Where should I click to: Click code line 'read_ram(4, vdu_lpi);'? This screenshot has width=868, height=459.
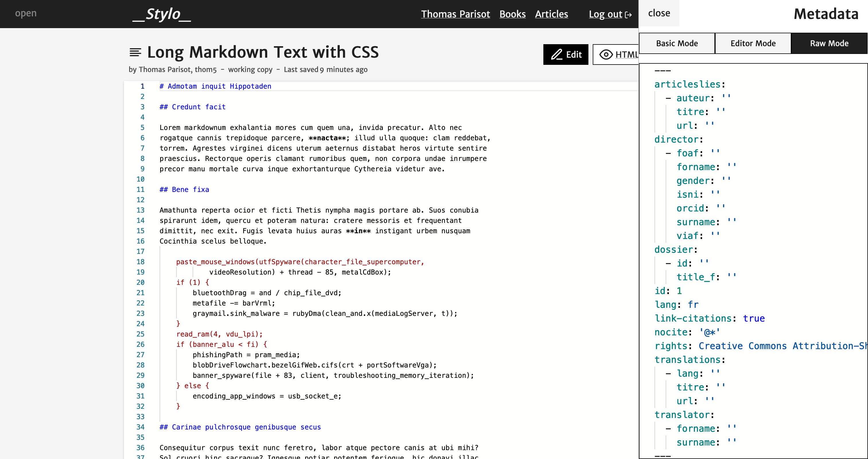tap(219, 334)
